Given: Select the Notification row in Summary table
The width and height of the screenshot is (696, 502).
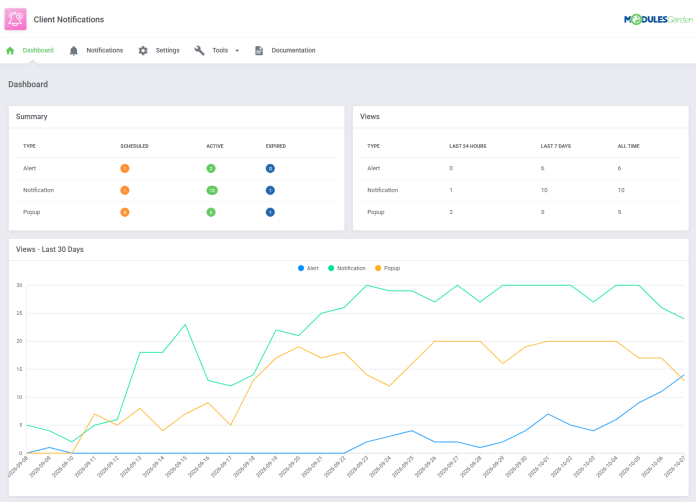Looking at the screenshot, I should [x=177, y=190].
